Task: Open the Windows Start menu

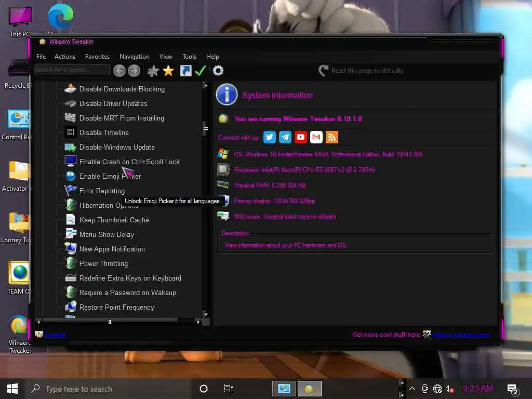Action: point(12,389)
